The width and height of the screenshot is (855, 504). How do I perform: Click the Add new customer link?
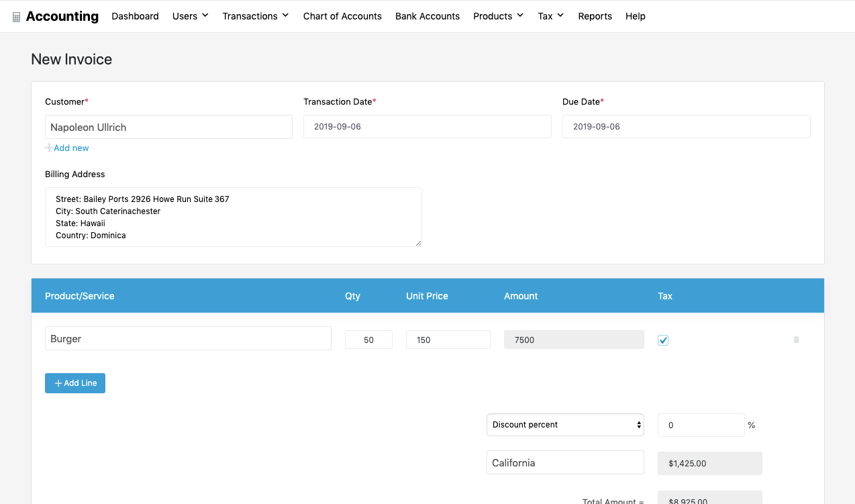[71, 148]
